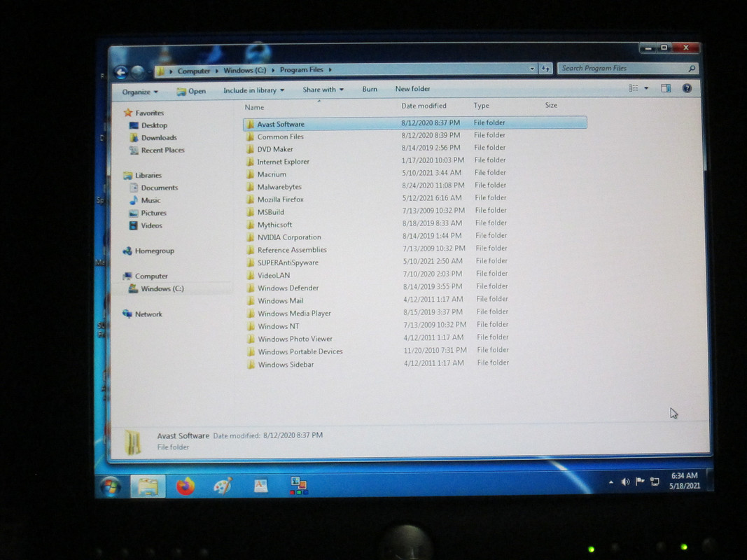
Task: Sort by Date modified column header
Action: pos(424,106)
